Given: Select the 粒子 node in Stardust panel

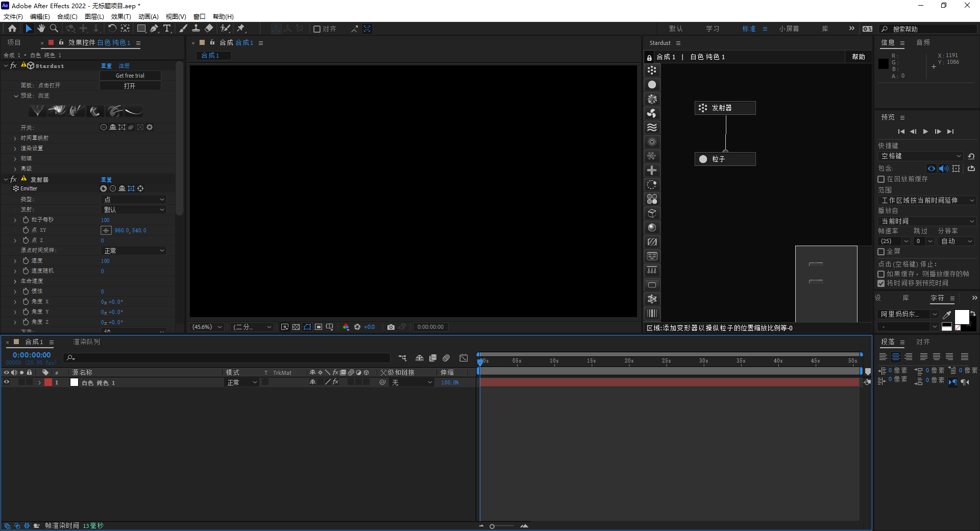Looking at the screenshot, I should point(725,159).
